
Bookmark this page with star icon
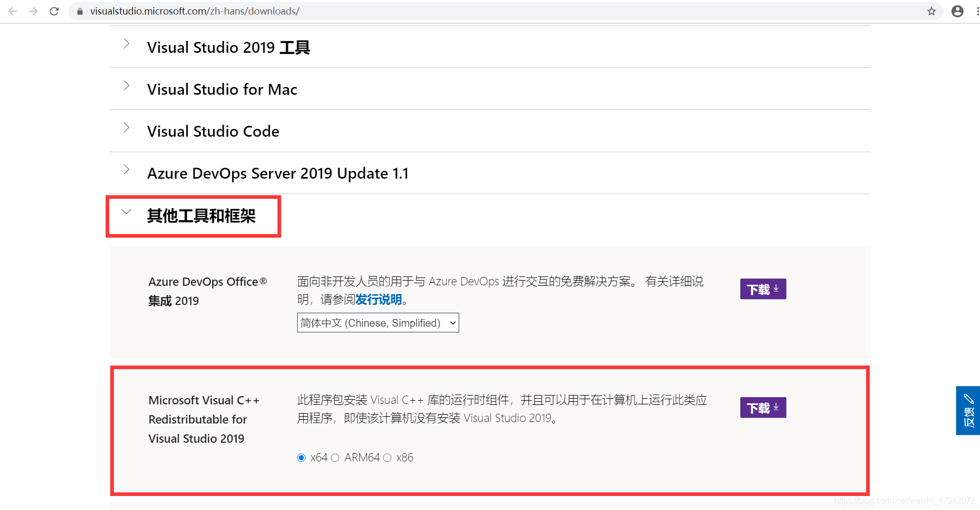[x=931, y=11]
